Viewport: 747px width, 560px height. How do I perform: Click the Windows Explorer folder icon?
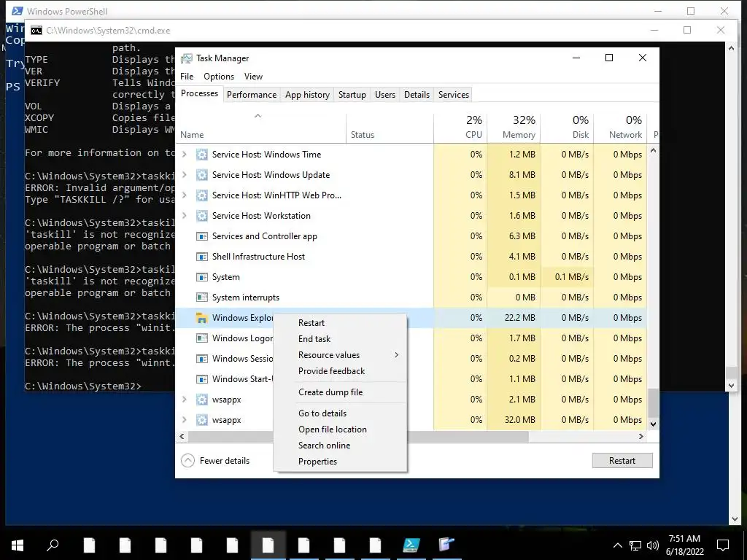pos(202,318)
